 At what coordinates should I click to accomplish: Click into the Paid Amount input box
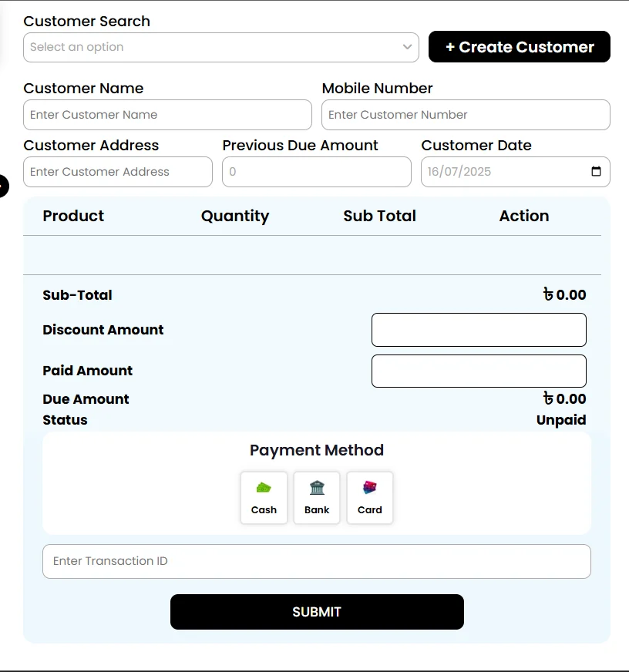pos(479,371)
